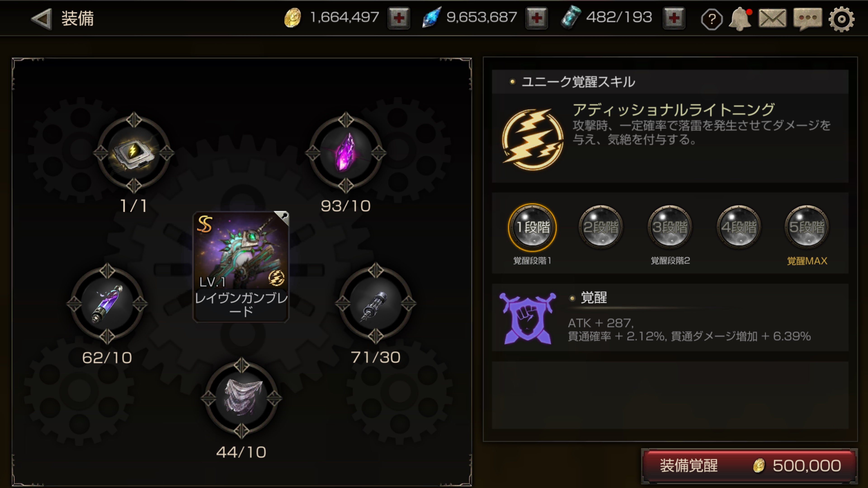Select awakening stage 1段階
This screenshot has width=868, height=488.
[x=532, y=227]
